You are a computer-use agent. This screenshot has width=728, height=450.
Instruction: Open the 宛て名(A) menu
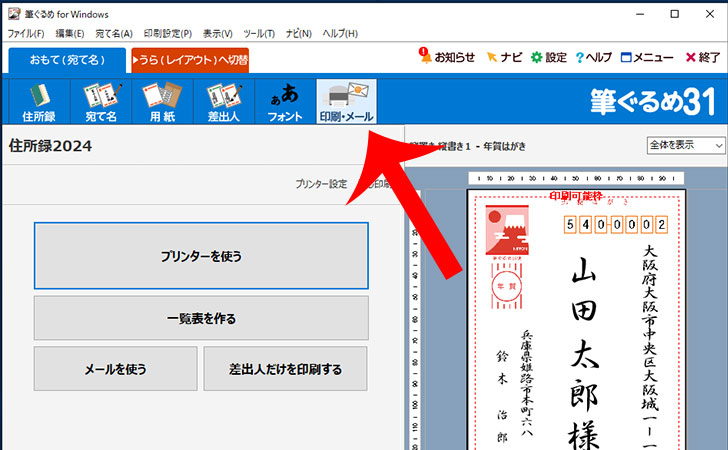click(x=114, y=33)
